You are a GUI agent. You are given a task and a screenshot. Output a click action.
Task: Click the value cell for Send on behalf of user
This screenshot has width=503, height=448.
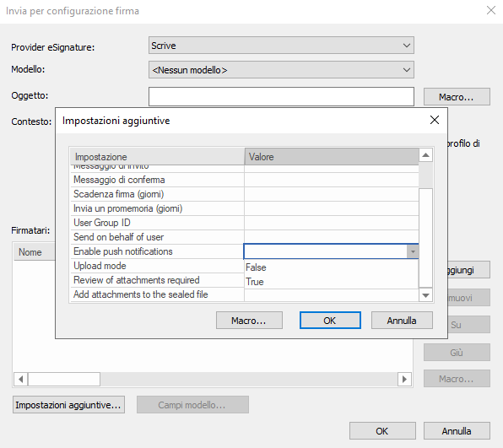(x=332, y=237)
